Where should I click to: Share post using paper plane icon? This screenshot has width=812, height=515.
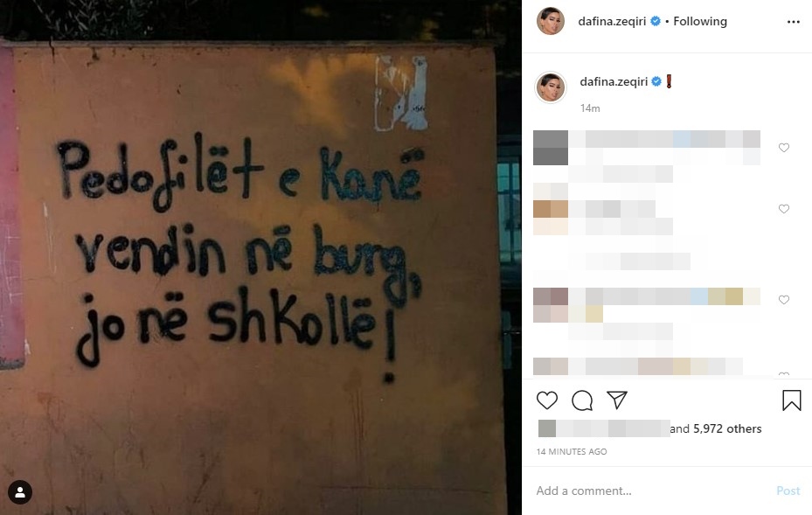pyautogui.click(x=617, y=400)
